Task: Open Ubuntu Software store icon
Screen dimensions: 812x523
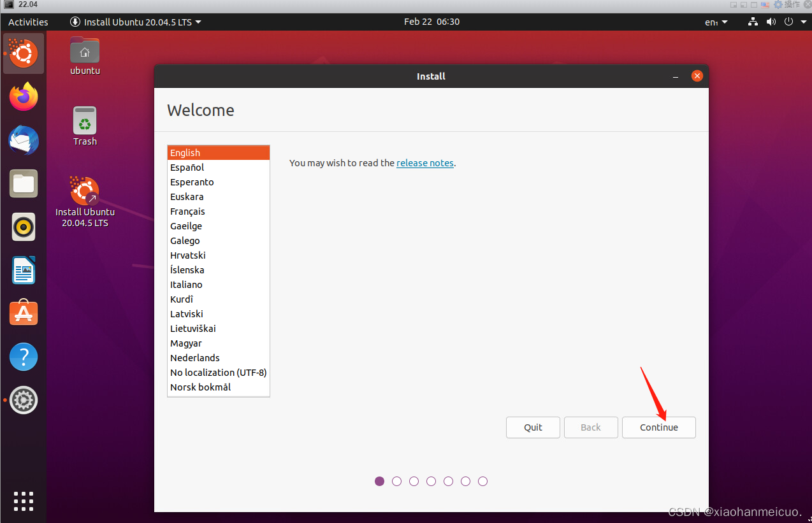Action: pos(24,313)
